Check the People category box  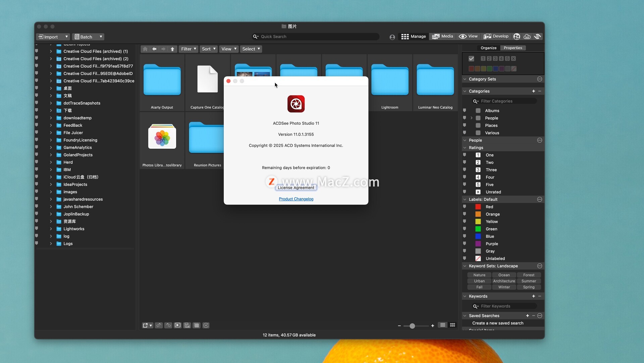(x=478, y=118)
